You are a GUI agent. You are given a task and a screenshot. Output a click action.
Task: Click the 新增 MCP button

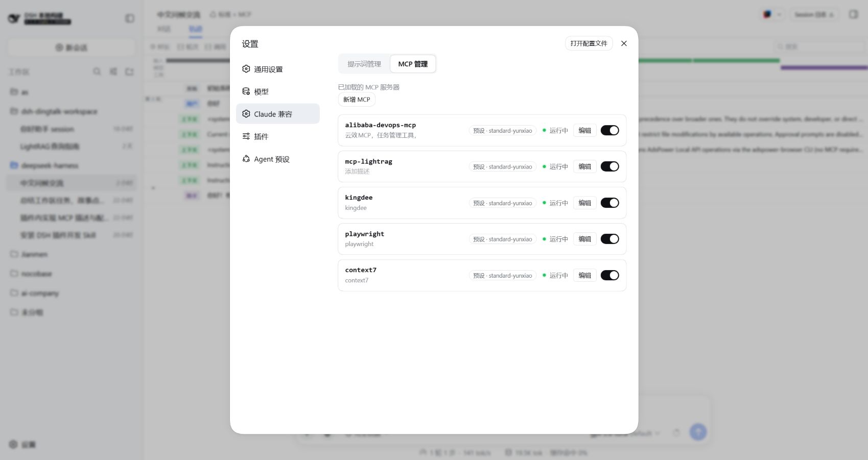point(357,100)
